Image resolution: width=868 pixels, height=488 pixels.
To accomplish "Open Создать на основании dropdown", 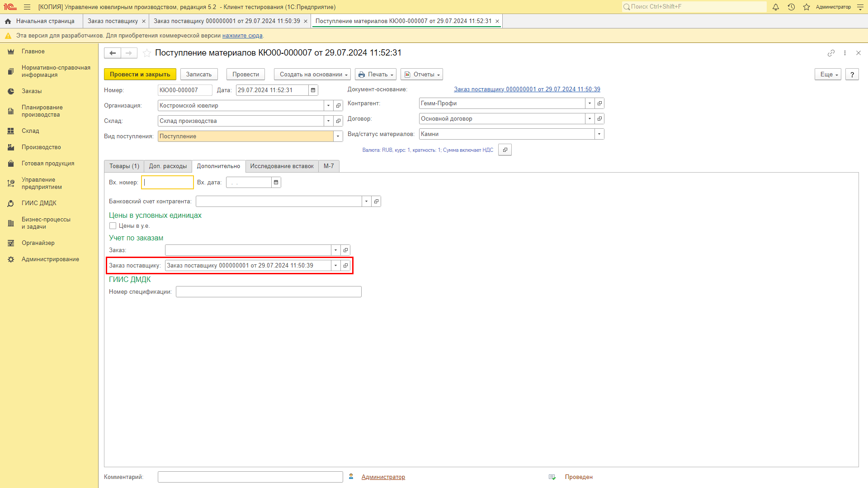I will (x=313, y=74).
